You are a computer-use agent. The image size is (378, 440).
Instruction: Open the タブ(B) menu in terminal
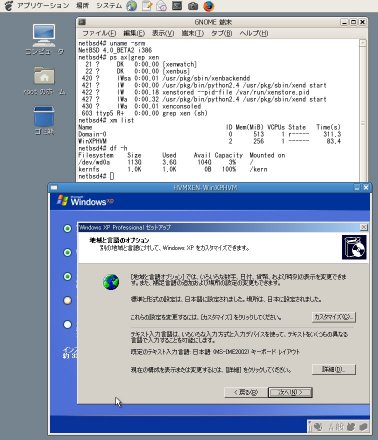coord(221,33)
